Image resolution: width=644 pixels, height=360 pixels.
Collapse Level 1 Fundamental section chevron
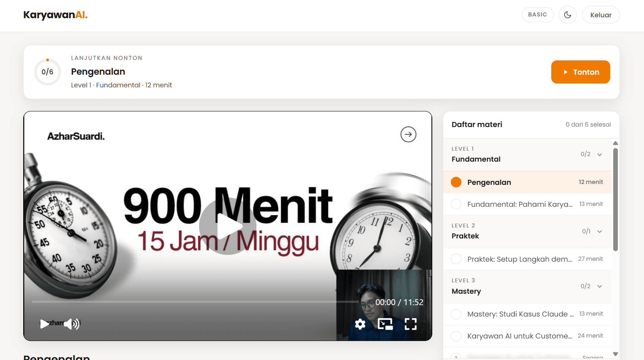click(x=600, y=154)
